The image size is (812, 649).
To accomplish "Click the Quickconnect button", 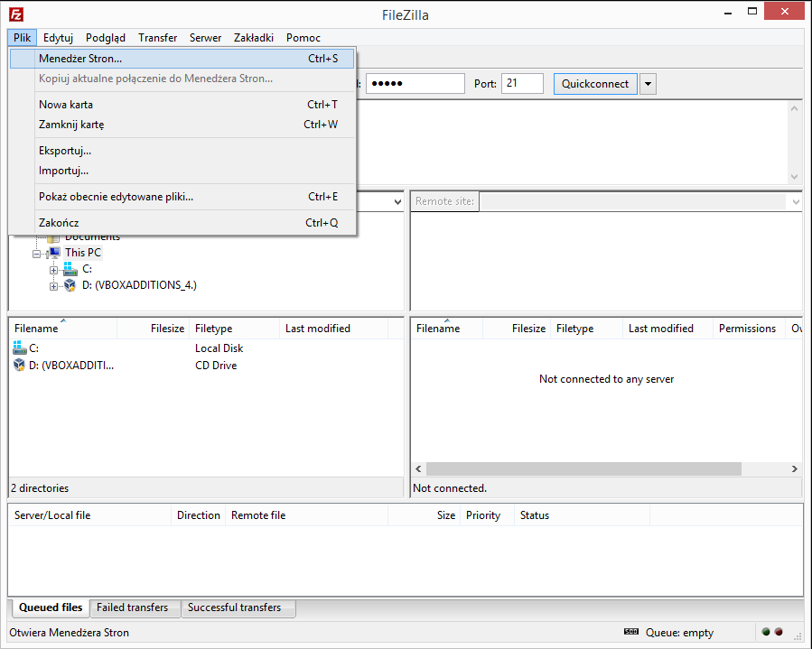I will (x=595, y=84).
